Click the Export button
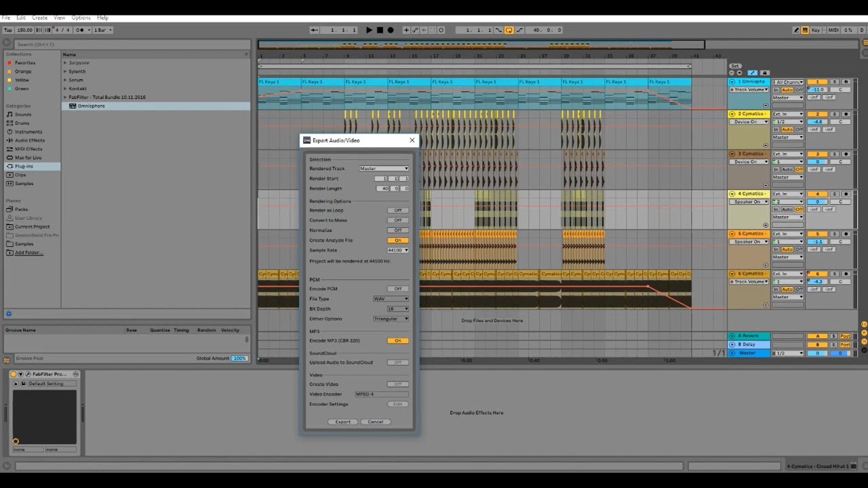 (342, 422)
